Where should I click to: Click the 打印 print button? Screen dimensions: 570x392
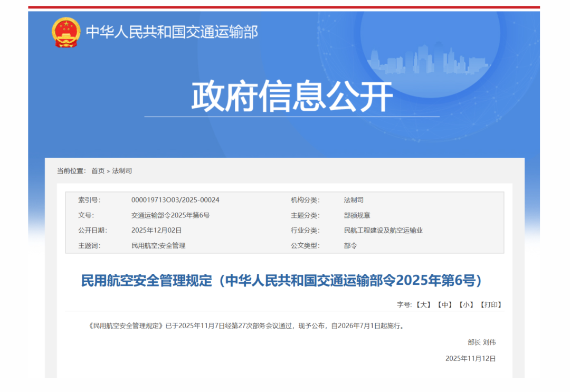click(490, 305)
